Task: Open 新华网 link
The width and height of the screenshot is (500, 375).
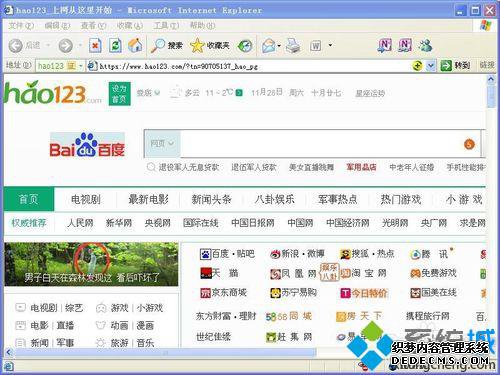Action: coord(119,223)
